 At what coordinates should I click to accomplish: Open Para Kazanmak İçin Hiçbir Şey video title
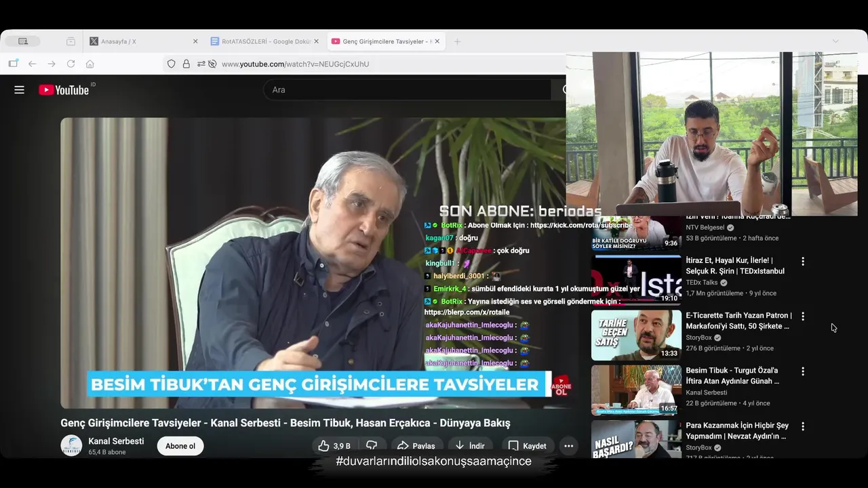(x=737, y=431)
